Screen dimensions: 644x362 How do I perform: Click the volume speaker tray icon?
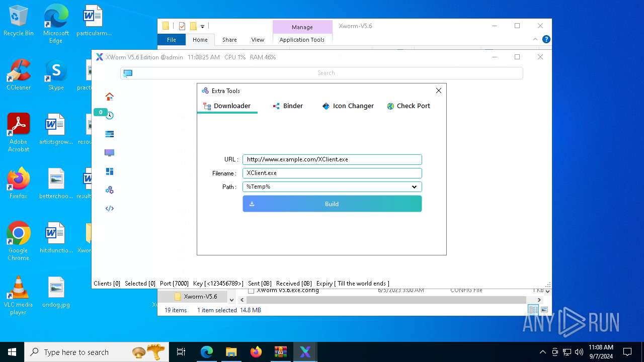[x=579, y=352]
